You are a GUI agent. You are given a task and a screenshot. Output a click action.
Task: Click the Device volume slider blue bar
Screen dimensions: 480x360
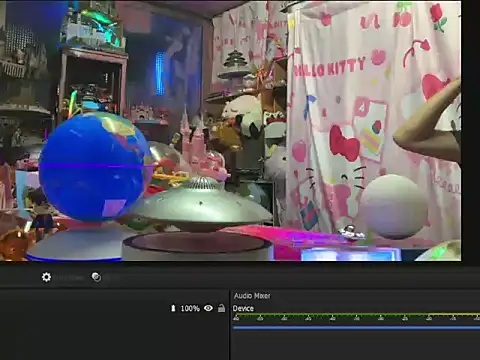[356, 328]
